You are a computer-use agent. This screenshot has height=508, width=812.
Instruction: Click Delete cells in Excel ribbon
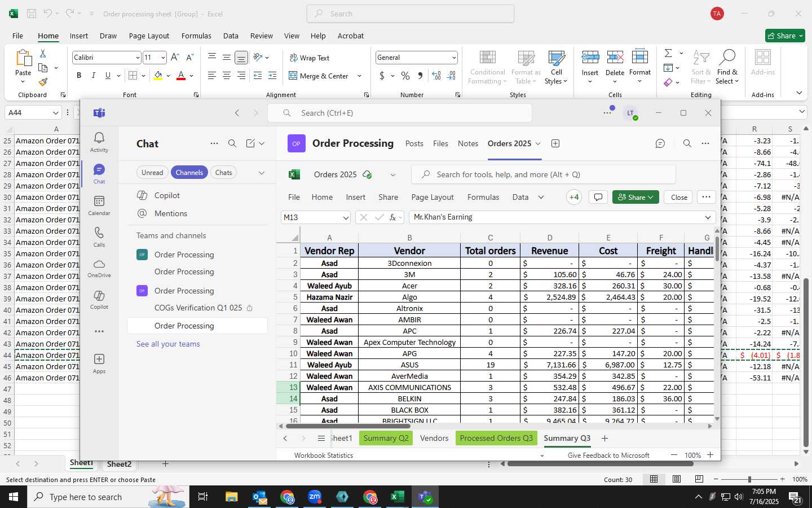tap(615, 67)
